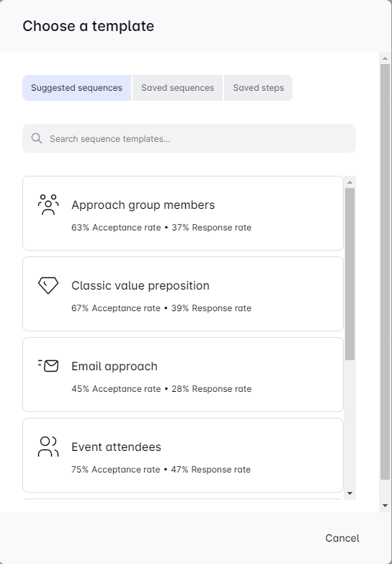Click the magnifier icon in search field
The width and height of the screenshot is (392, 564).
(x=36, y=138)
